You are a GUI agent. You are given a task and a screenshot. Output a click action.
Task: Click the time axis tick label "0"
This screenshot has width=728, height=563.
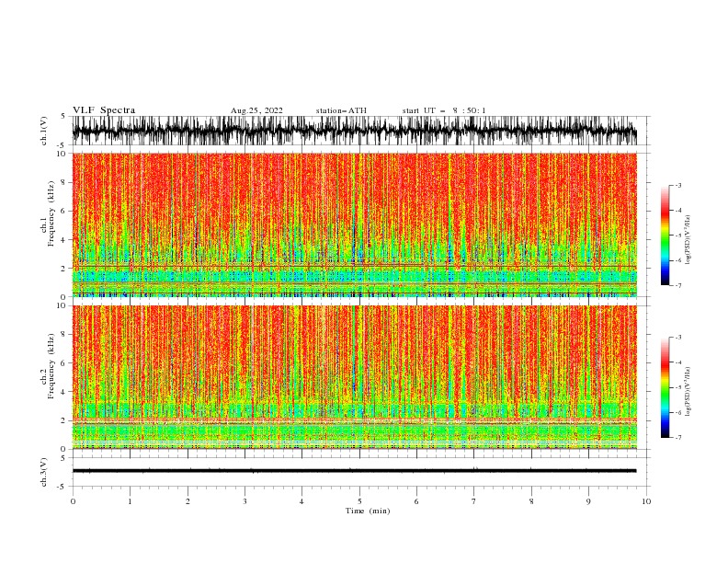(73, 501)
